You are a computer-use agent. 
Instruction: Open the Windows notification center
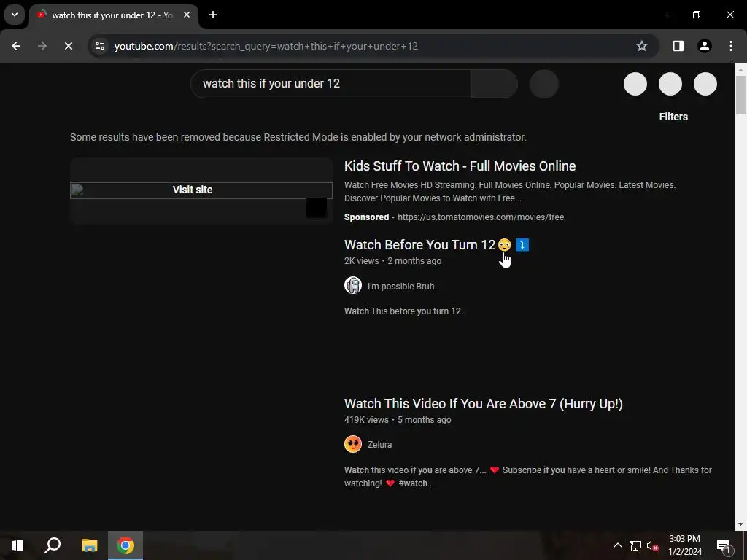point(724,545)
